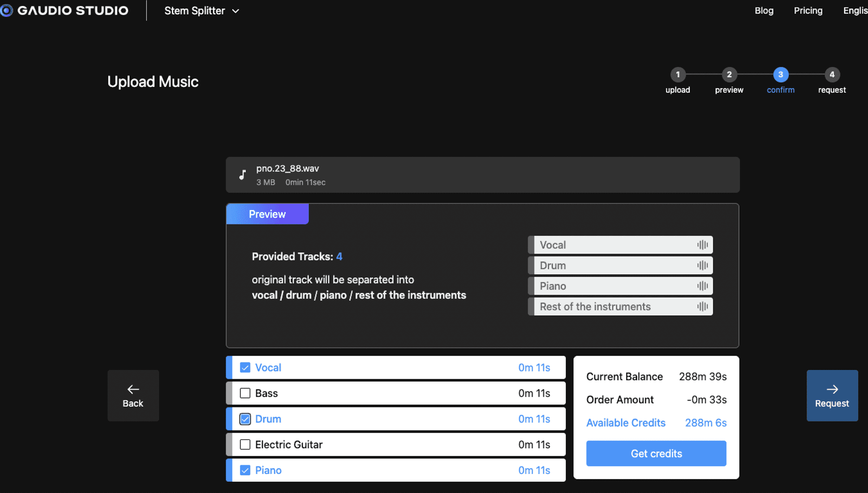The height and width of the screenshot is (493, 868).
Task: Enable the Electric Guitar stem checkbox
Action: click(245, 445)
